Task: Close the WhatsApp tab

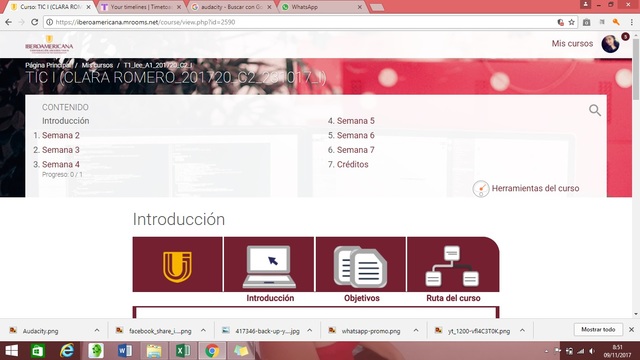Action: click(360, 7)
